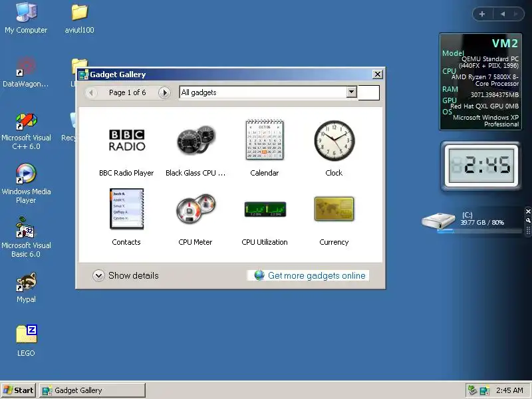Open Get more gadgets online link
Image resolution: width=532 pixels, height=399 pixels.
(317, 275)
